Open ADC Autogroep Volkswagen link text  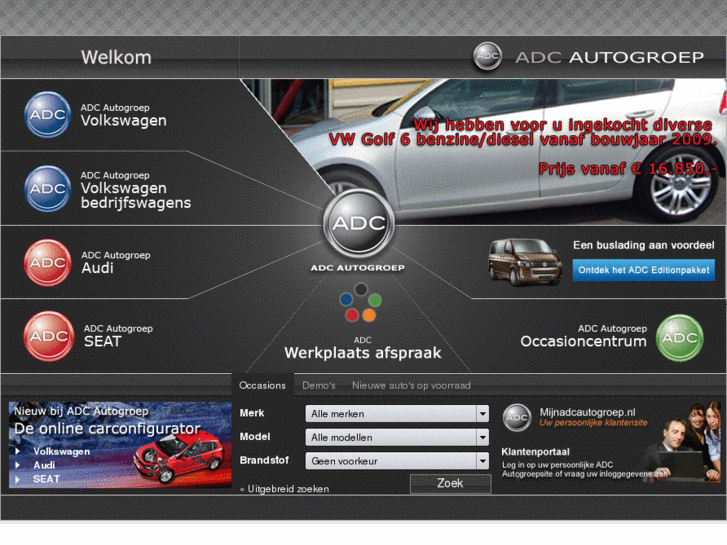click(x=123, y=115)
